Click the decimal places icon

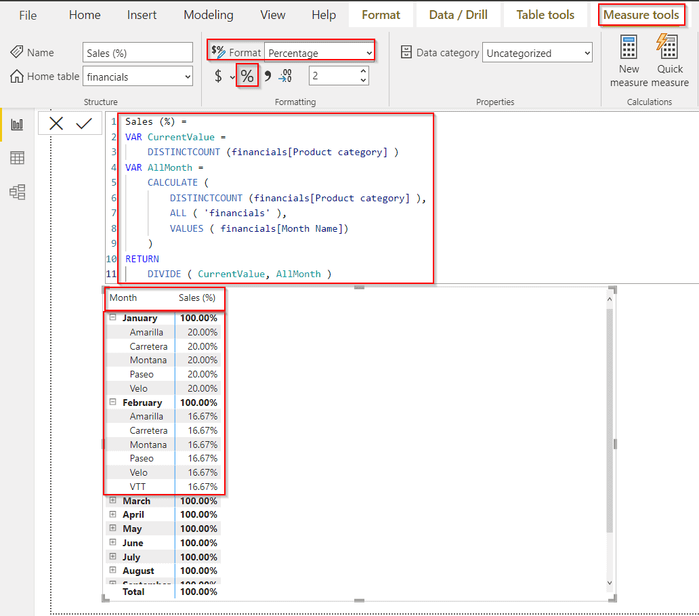coord(285,76)
